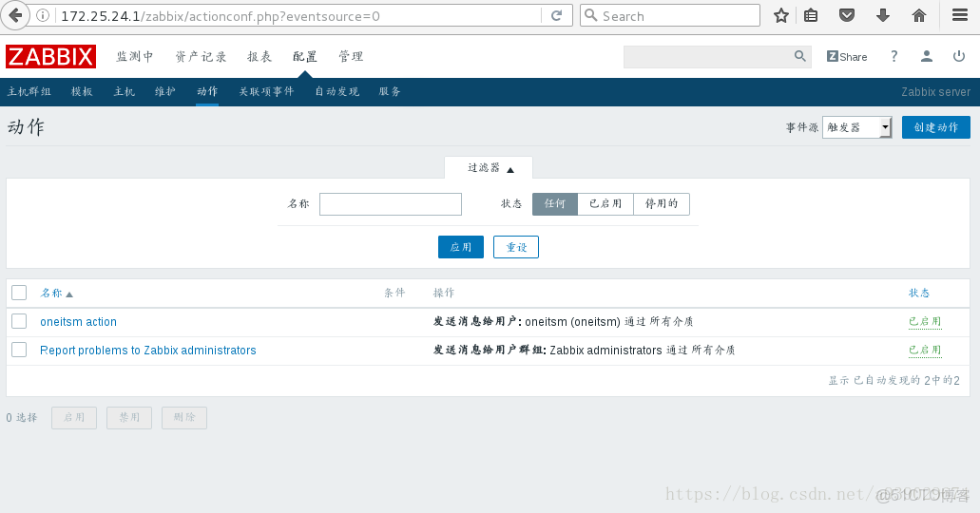The image size is (980, 513).
Task: Open the 事件源 触发器 dropdown
Action: 856,127
